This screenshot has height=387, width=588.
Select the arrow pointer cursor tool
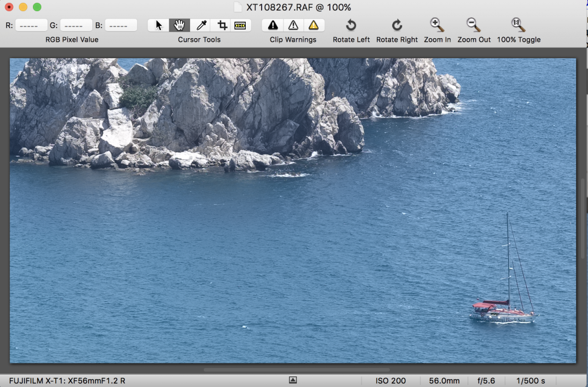[159, 25]
